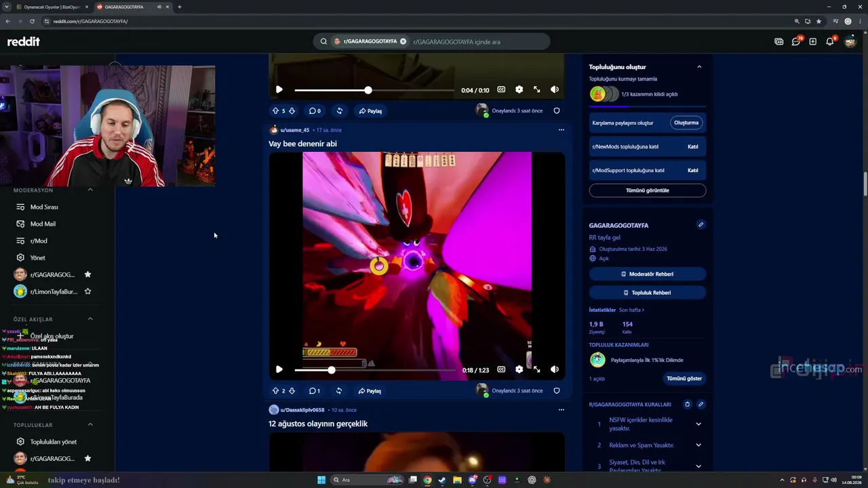The height and width of the screenshot is (488, 868).
Task: Mute the 'Vay bee denenir abi' video
Action: [554, 369]
